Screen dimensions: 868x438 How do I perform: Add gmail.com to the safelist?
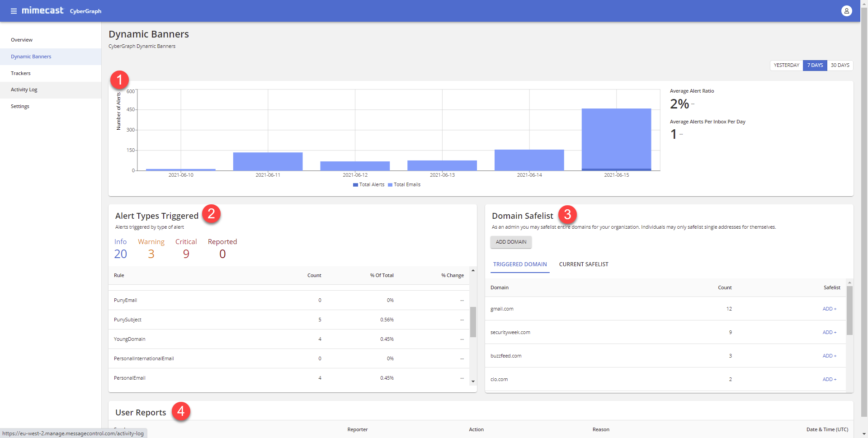point(829,309)
